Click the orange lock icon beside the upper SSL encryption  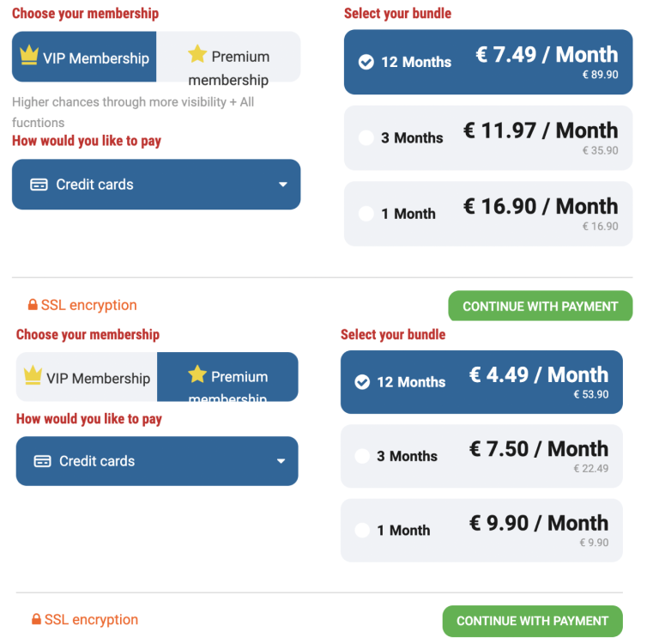(33, 305)
